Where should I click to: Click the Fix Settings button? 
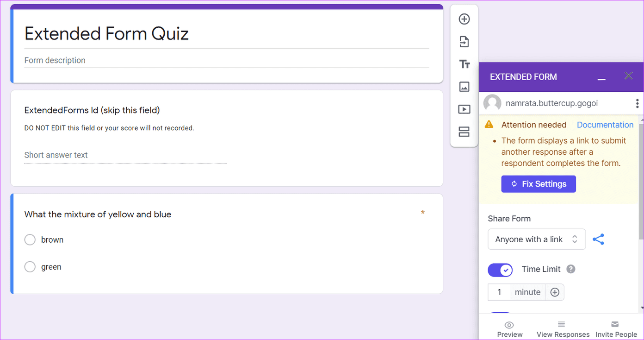539,184
